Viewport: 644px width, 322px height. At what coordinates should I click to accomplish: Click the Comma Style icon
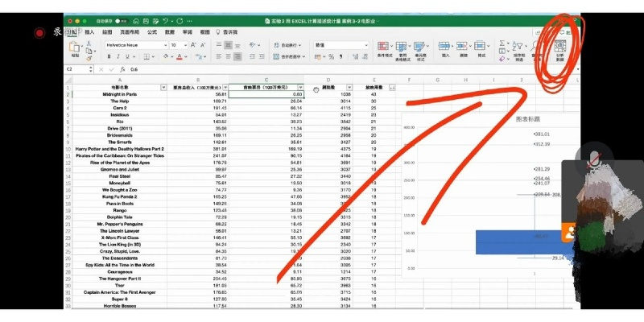(x=341, y=57)
